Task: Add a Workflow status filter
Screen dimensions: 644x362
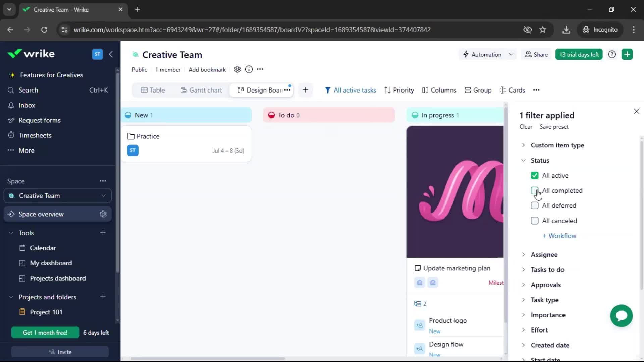Action: 559,236
